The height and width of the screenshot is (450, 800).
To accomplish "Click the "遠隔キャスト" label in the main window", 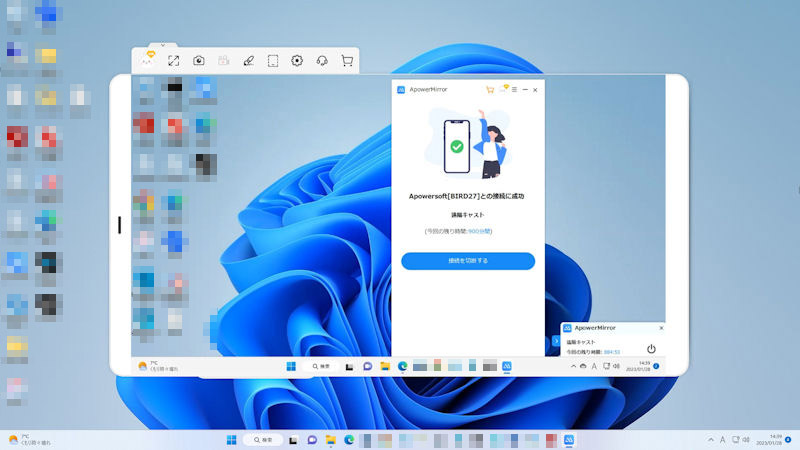I will point(467,215).
